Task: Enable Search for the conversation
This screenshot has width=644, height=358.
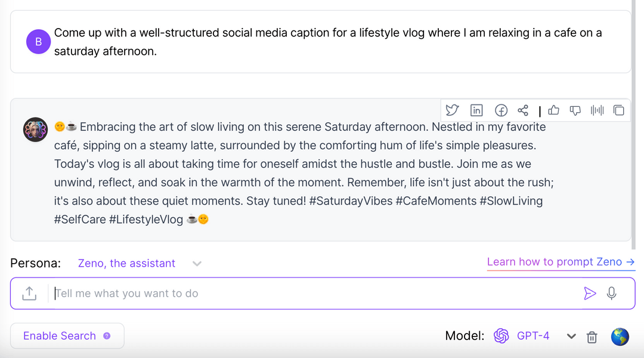Action: (60, 335)
